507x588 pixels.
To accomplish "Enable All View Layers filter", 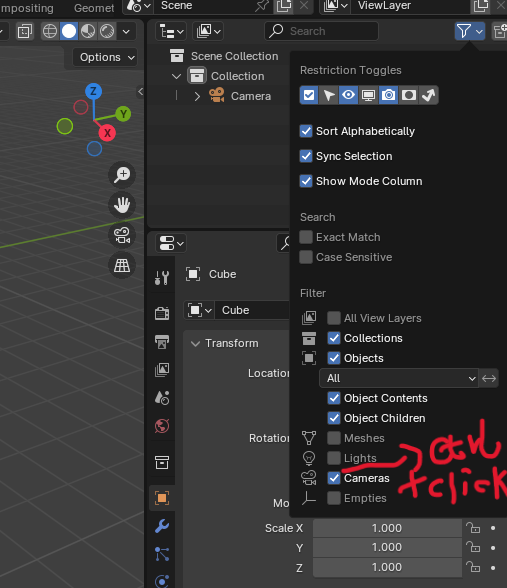I will [334, 318].
